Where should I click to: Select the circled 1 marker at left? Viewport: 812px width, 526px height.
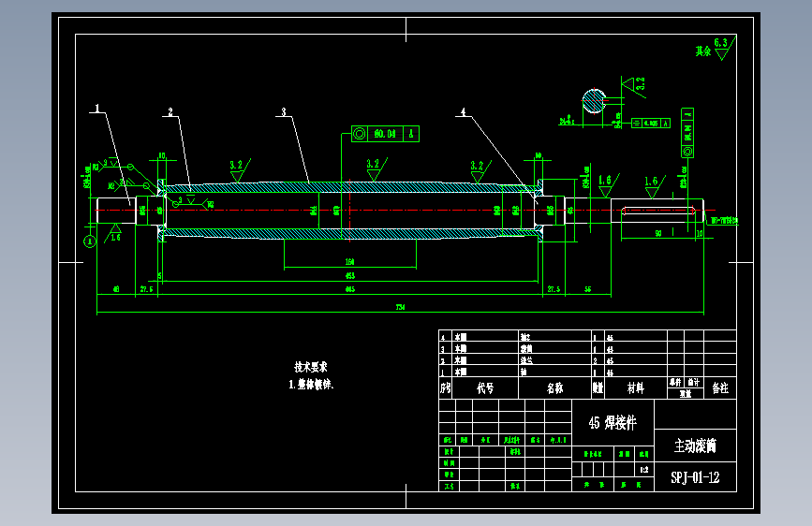click(90, 241)
